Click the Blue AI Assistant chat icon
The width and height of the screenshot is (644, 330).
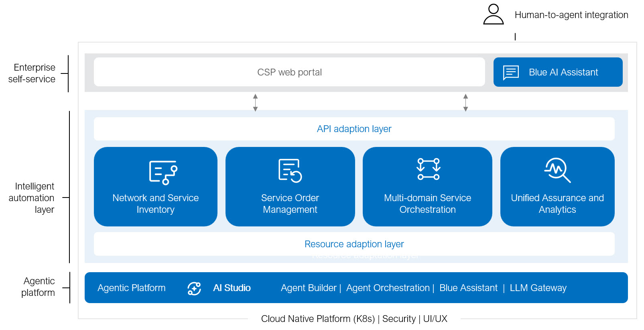pos(511,73)
